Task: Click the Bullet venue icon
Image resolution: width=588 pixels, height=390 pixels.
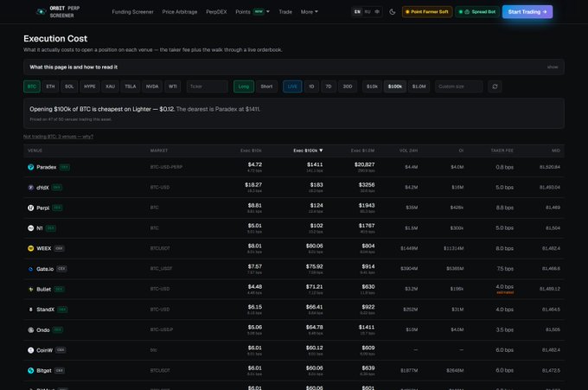Action: tap(31, 289)
